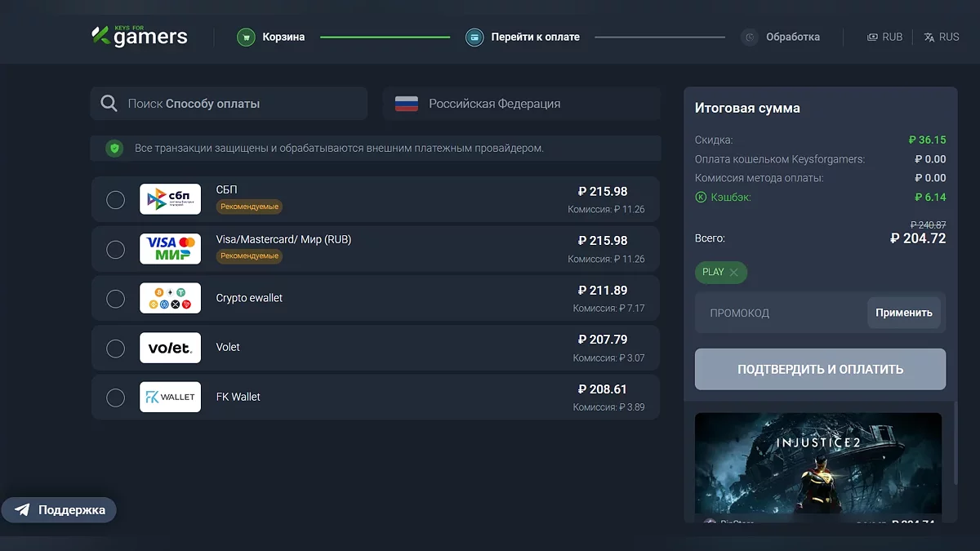Viewport: 980px width, 551px height.
Task: Open the Поддержка Telegram support chat
Action: [60, 510]
